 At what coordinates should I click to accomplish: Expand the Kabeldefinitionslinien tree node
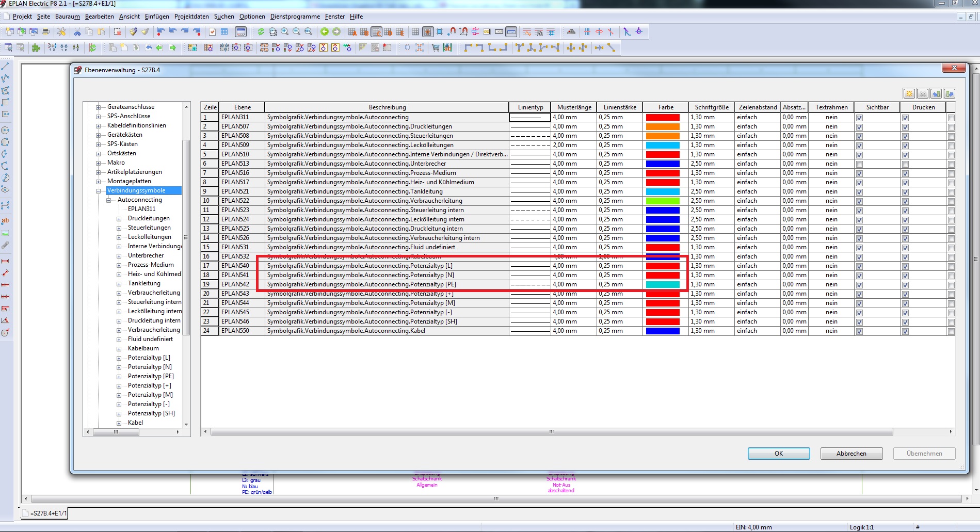click(x=98, y=126)
